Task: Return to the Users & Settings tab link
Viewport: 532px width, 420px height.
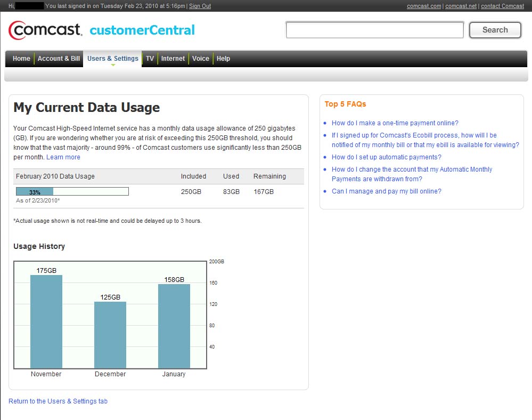Action: click(x=58, y=401)
